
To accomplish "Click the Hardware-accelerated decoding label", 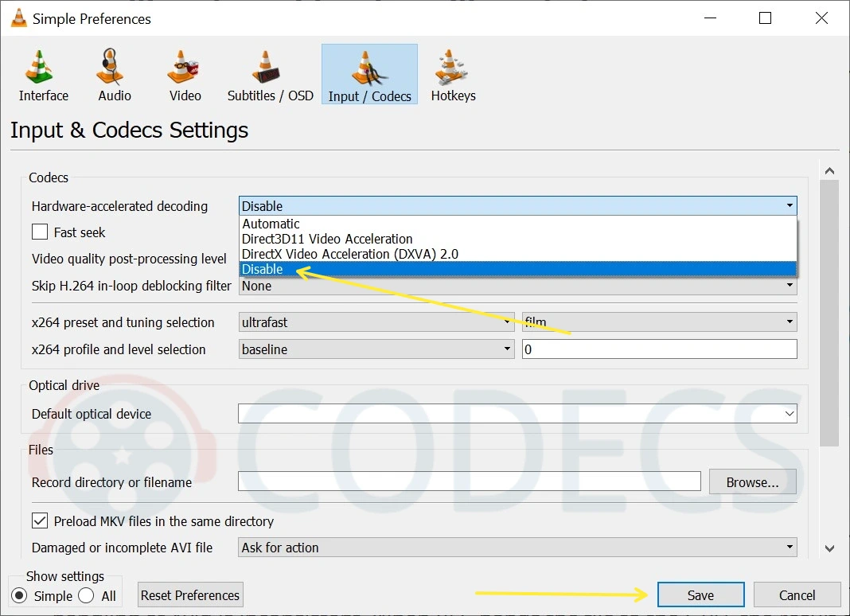I will (x=120, y=207).
